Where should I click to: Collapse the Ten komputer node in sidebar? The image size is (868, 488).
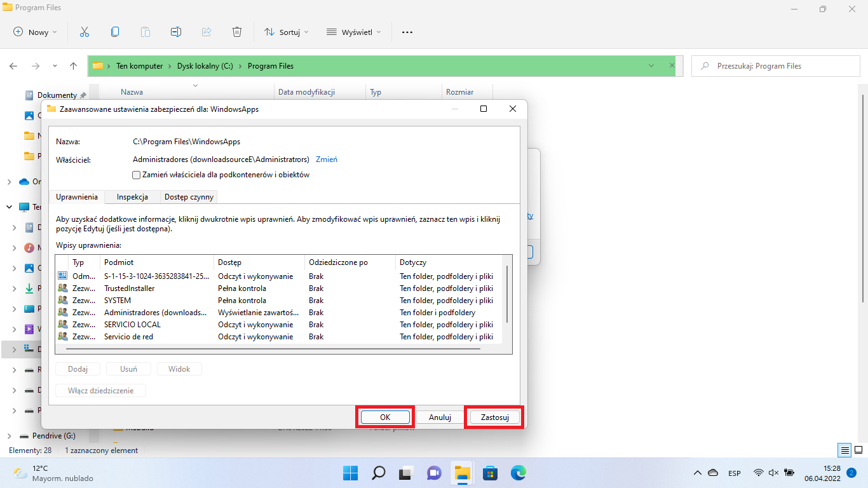pos(9,207)
